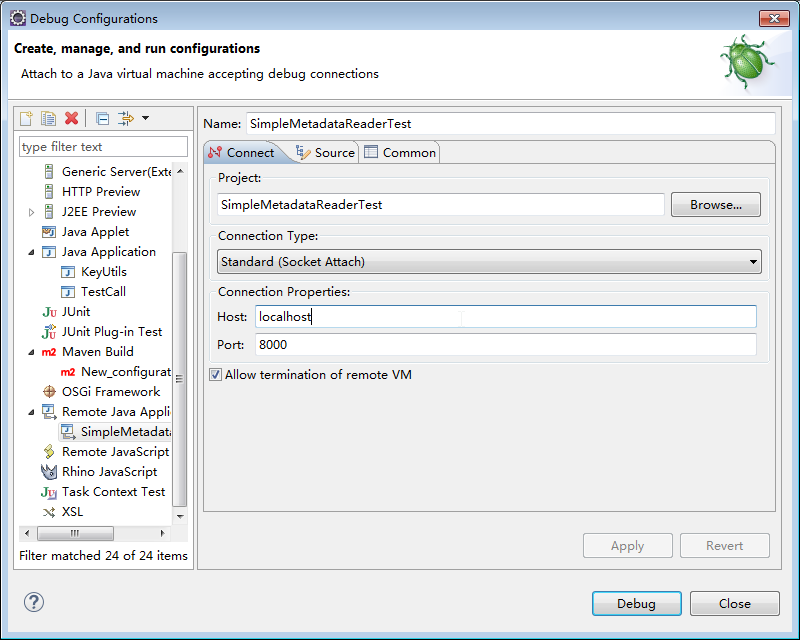Select the Maven Build m2 icon
The width and height of the screenshot is (800, 640).
48,352
